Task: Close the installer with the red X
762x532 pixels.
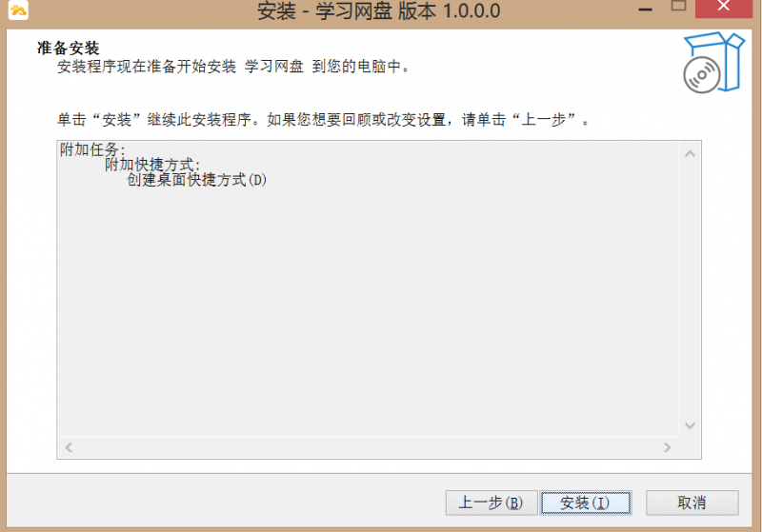Action: click(724, 7)
